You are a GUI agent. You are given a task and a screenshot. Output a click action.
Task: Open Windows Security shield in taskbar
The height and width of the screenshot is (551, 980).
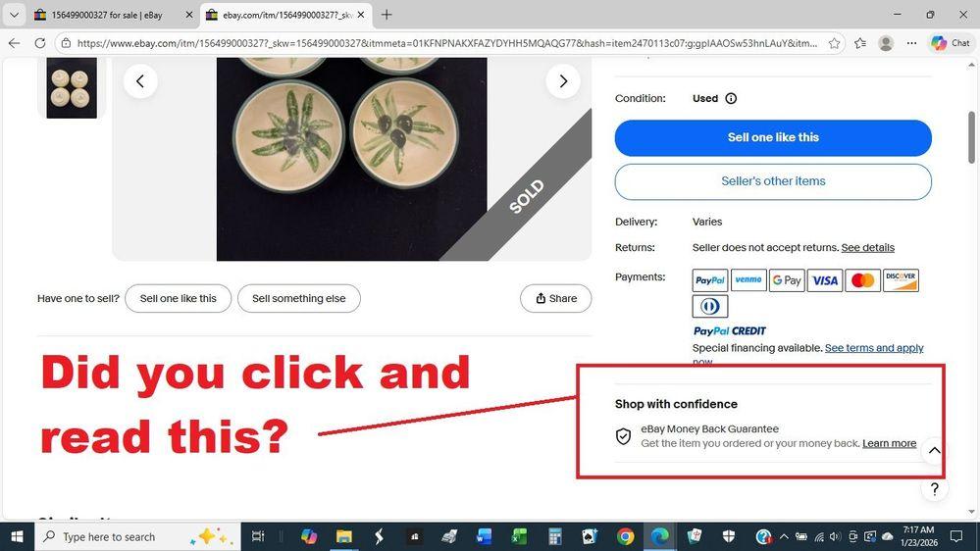pos(729,536)
